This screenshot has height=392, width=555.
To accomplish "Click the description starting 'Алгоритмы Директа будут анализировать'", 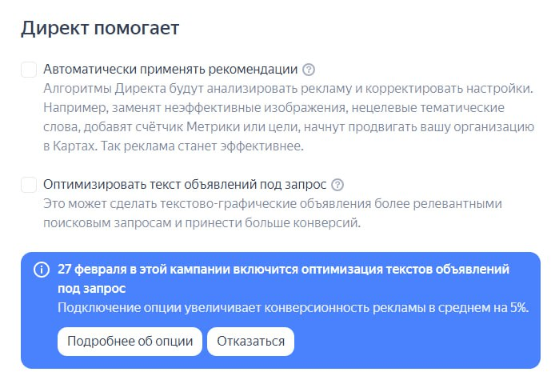I will coord(289,118).
